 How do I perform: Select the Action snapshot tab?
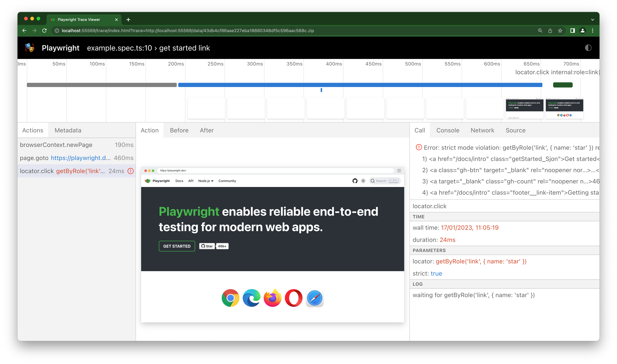150,130
